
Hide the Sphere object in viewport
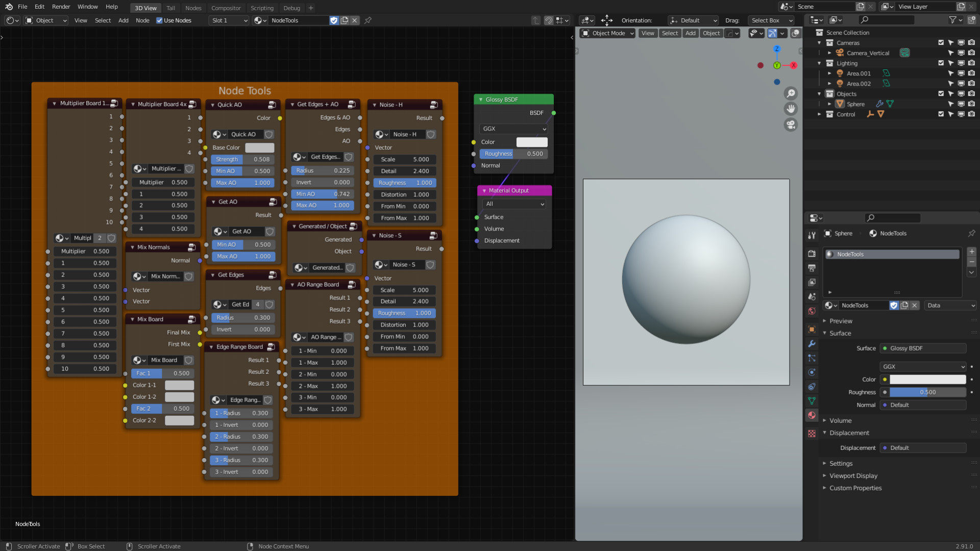coord(961,104)
